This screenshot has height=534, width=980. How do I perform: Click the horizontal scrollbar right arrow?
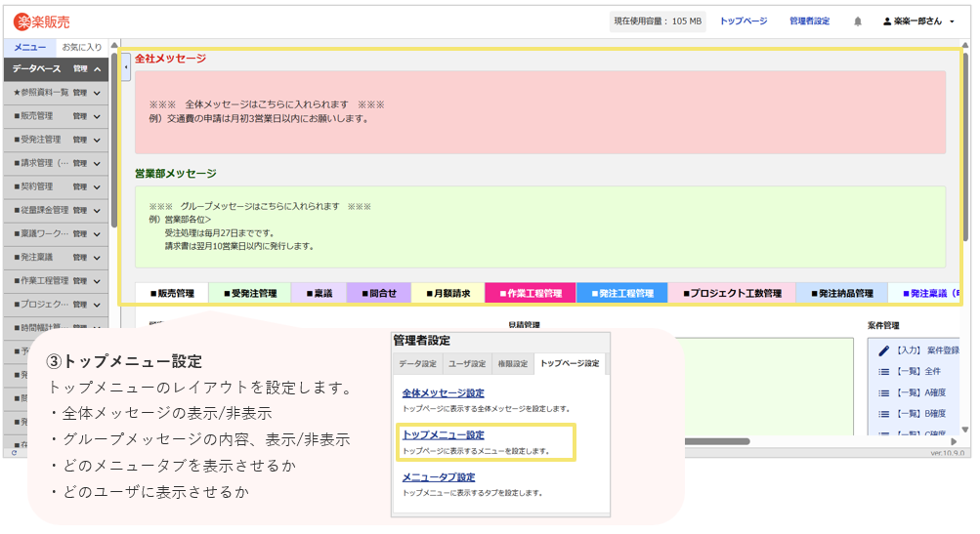coord(954,441)
